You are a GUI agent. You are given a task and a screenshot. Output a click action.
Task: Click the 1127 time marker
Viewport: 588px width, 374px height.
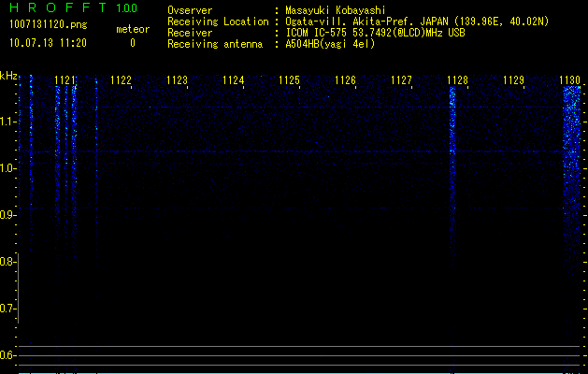pos(401,80)
